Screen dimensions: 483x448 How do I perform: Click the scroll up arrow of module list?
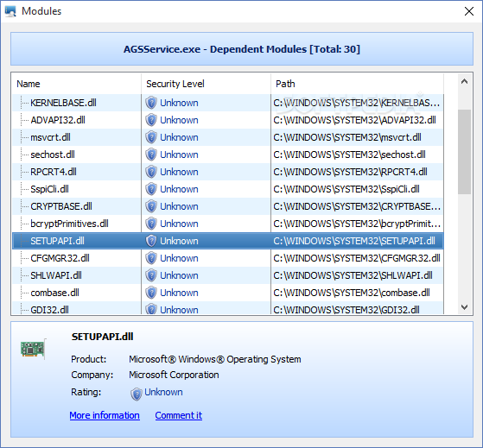pyautogui.click(x=465, y=81)
